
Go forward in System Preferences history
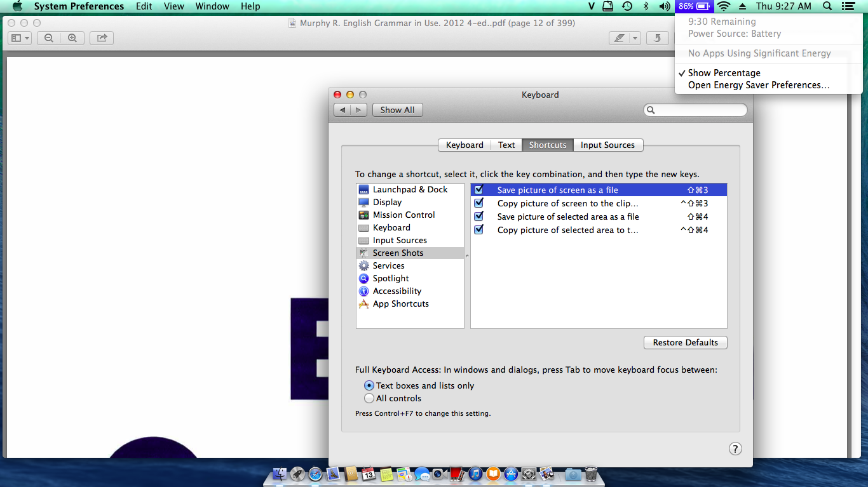(359, 110)
